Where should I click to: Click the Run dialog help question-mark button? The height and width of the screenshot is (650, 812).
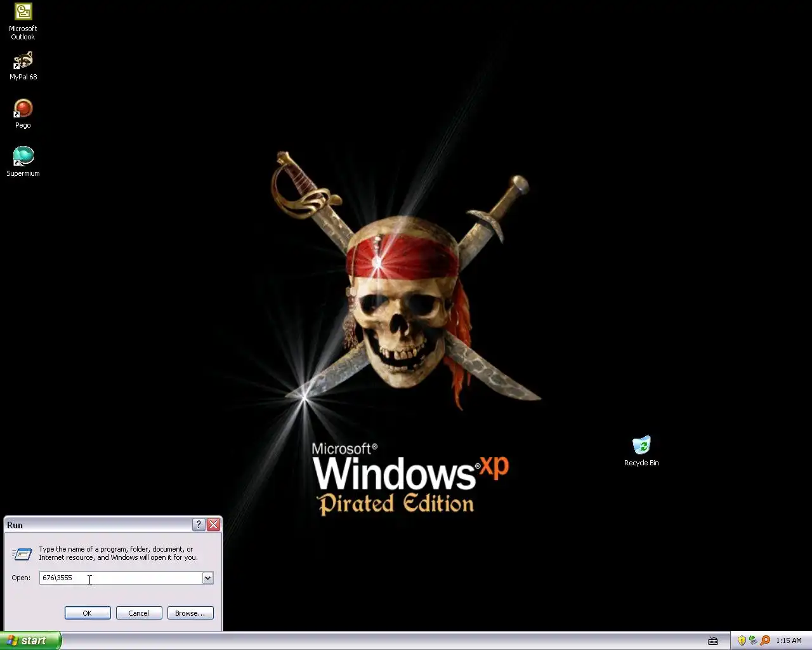(199, 524)
